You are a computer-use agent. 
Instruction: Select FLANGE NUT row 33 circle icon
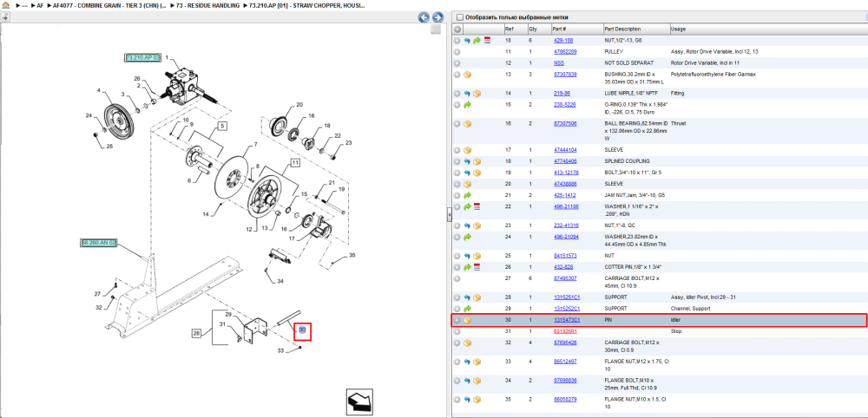point(457,362)
